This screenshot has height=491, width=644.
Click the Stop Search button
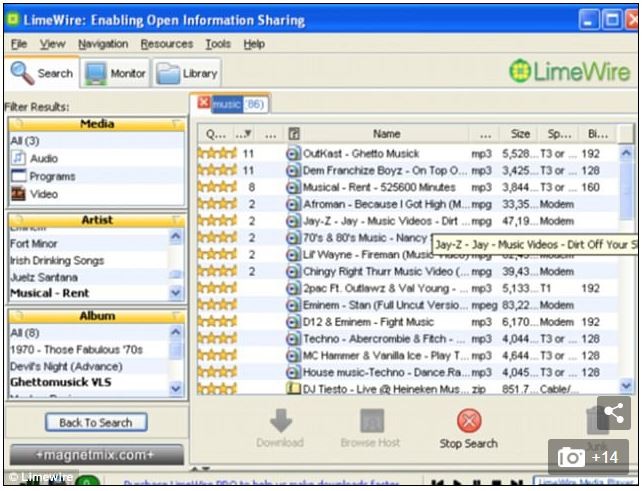click(x=469, y=428)
